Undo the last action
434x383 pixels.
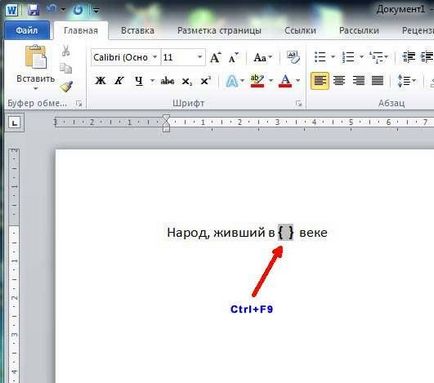point(51,10)
